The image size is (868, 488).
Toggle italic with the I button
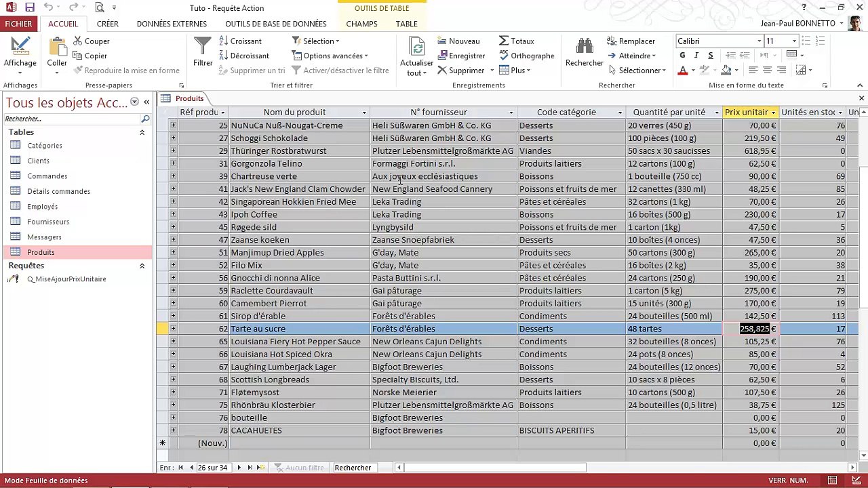pyautogui.click(x=696, y=56)
